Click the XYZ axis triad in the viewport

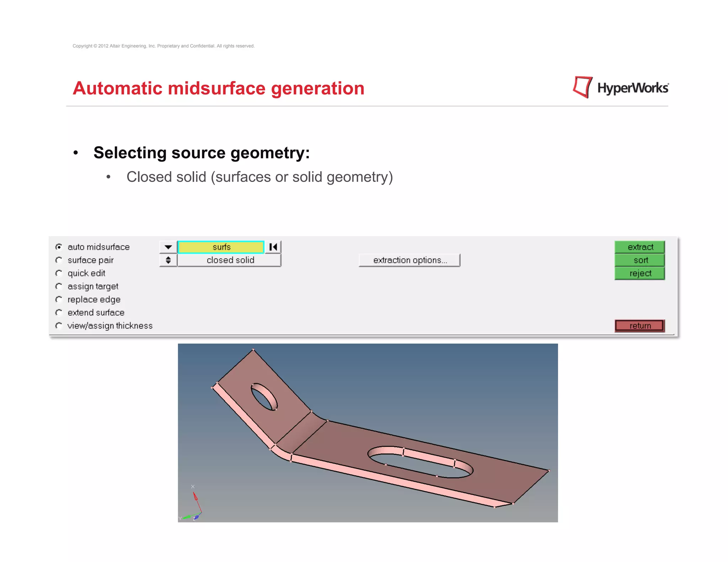[x=191, y=504]
